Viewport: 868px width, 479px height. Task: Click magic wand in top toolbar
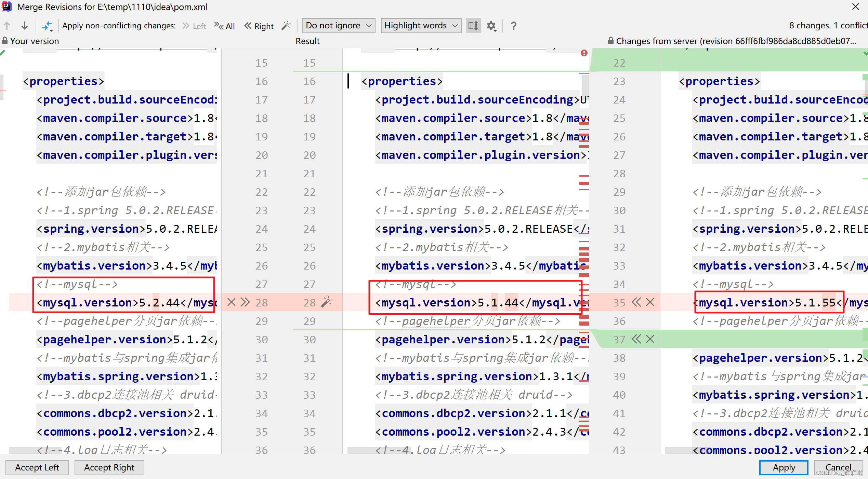(x=286, y=26)
